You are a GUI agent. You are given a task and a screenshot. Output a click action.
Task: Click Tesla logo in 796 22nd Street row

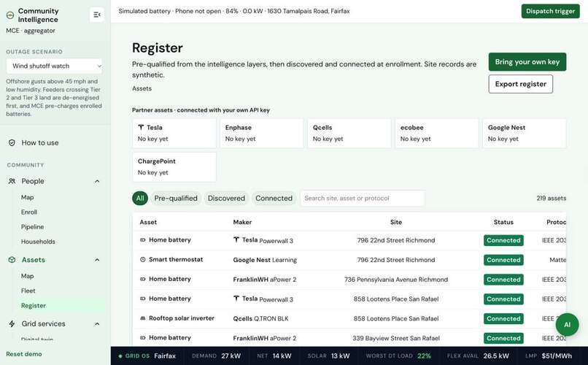coord(236,239)
